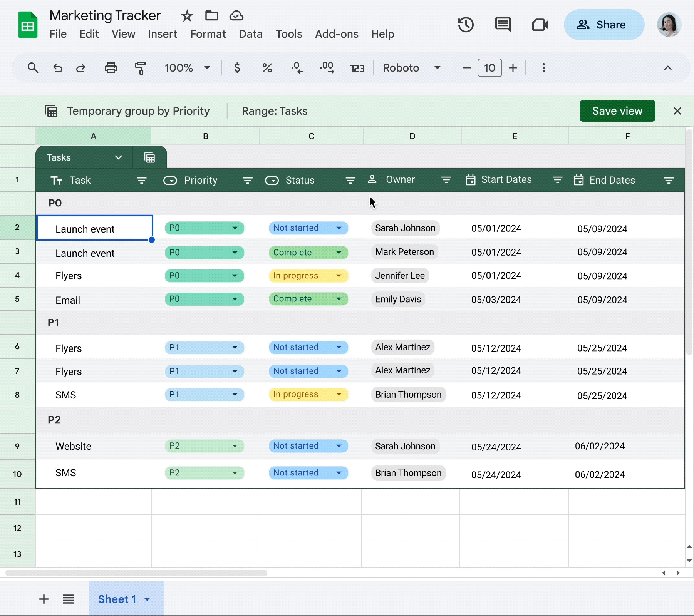Move document using the folder icon
Image resolution: width=694 pixels, height=616 pixels.
pyautogui.click(x=211, y=16)
